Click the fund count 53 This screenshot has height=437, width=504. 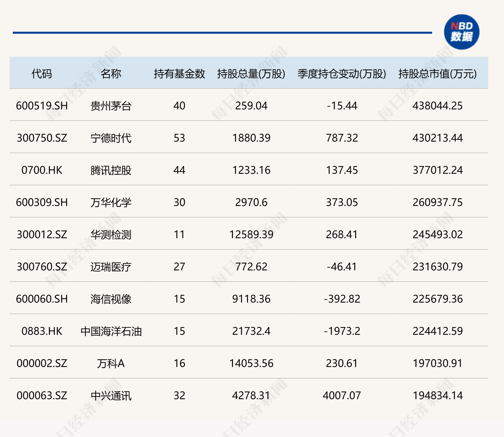tap(179, 138)
